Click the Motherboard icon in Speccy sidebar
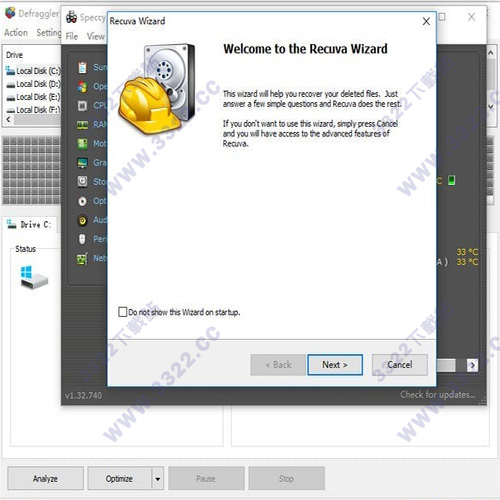500x500 pixels. click(x=82, y=144)
